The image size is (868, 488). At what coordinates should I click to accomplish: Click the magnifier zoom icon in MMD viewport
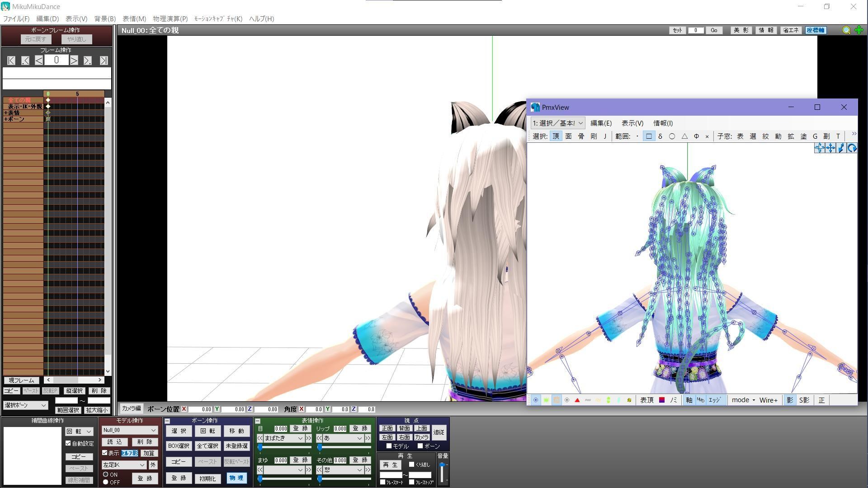pos(846,30)
